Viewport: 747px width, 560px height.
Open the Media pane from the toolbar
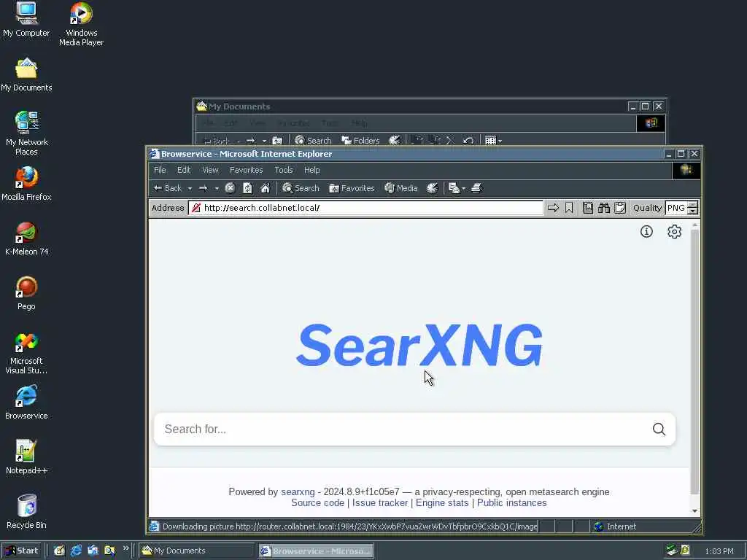click(401, 188)
